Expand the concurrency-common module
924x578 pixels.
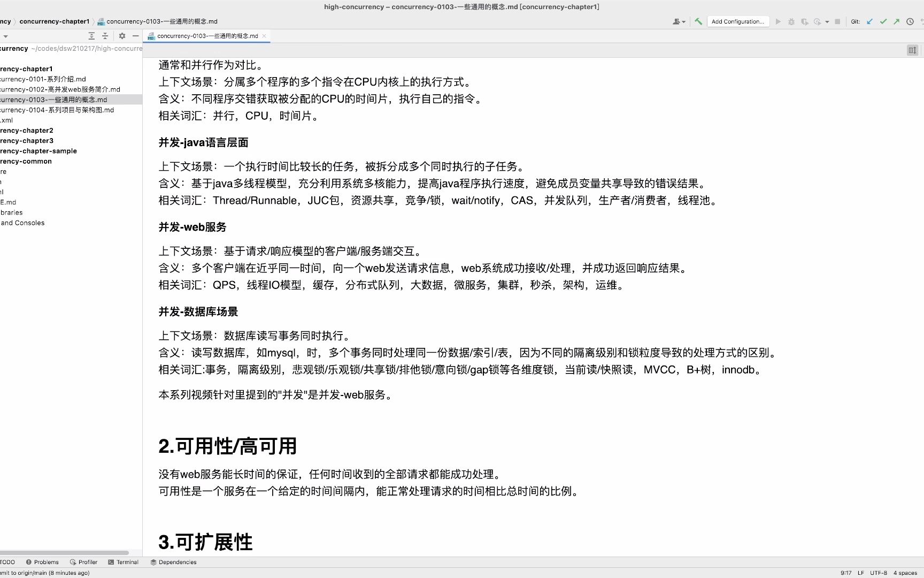tap(26, 161)
